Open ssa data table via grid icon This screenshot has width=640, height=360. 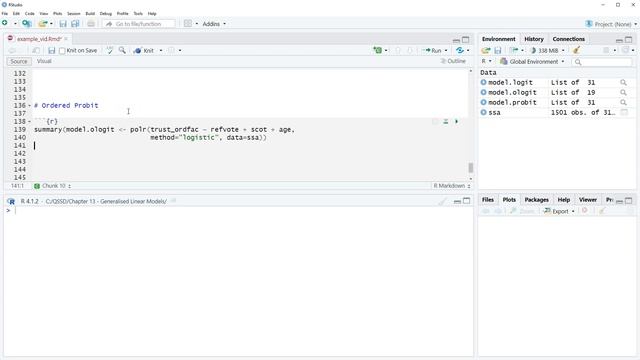coord(624,112)
